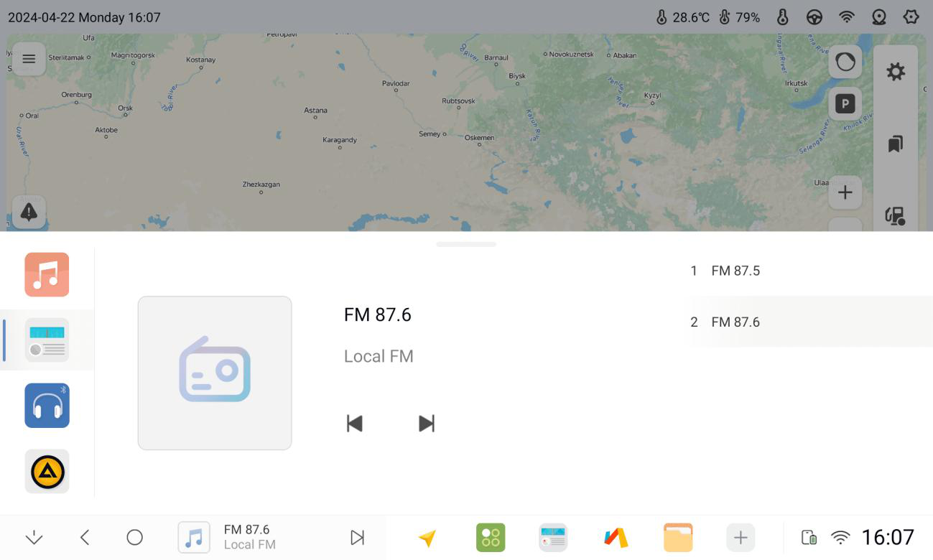933x560 pixels.
Task: Add a shortcut with plus button
Action: point(741,538)
